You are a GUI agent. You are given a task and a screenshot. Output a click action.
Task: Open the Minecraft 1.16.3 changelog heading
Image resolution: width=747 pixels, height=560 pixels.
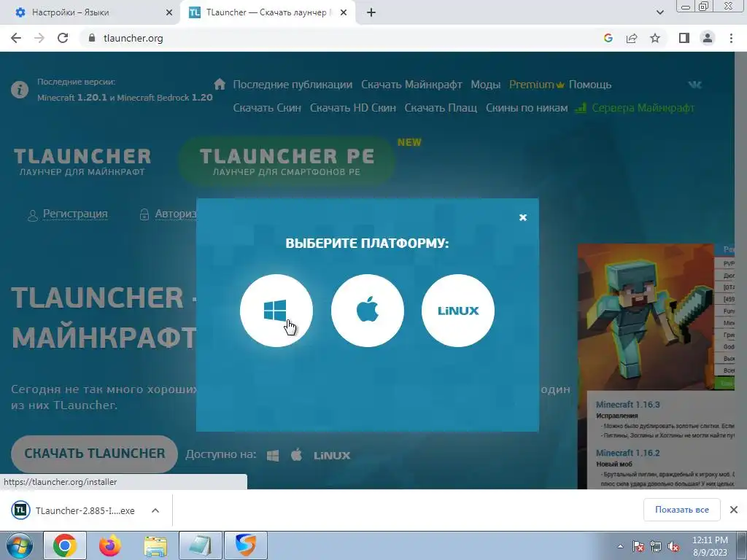pos(627,405)
